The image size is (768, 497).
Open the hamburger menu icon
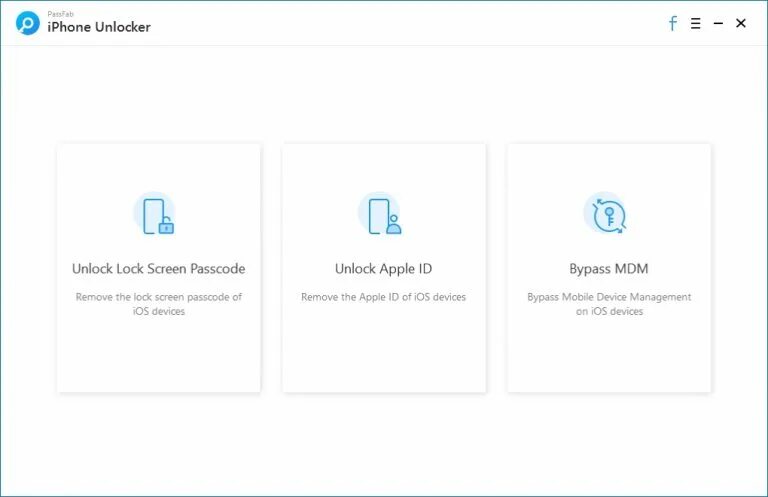point(696,23)
